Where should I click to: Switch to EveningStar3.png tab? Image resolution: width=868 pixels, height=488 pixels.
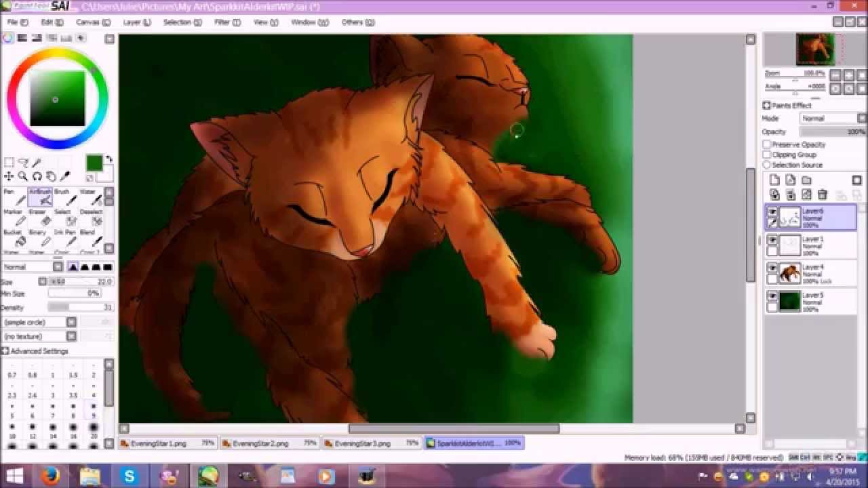(371, 443)
